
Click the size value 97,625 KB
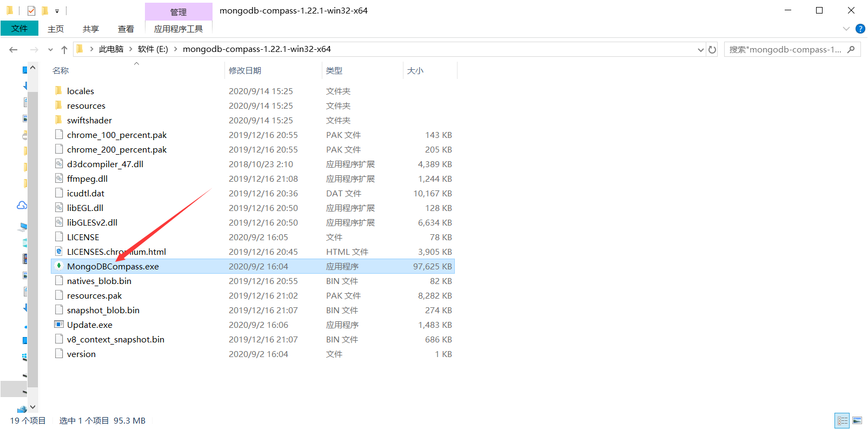point(433,267)
